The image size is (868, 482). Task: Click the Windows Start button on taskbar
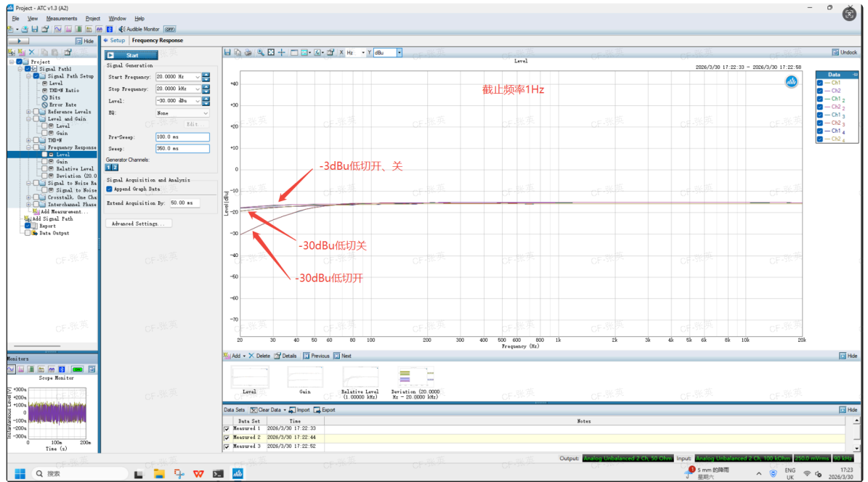(20, 474)
